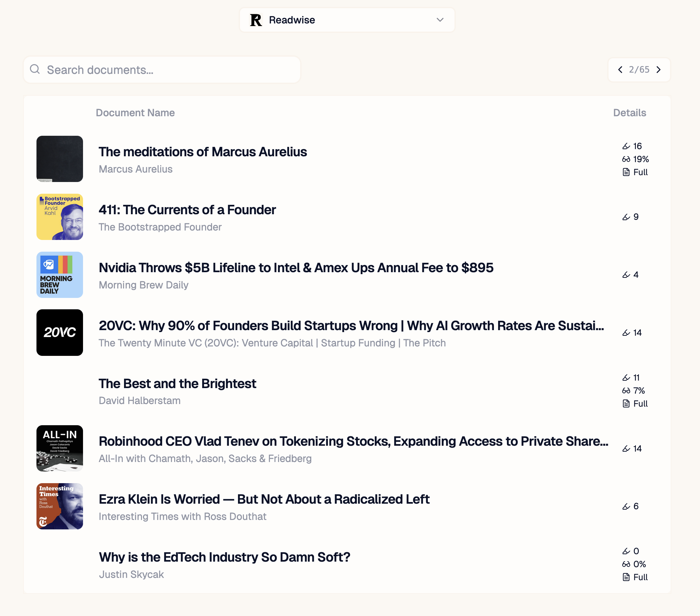Click the glasses icon showing 19%
The width and height of the screenshot is (700, 616).
tap(626, 159)
